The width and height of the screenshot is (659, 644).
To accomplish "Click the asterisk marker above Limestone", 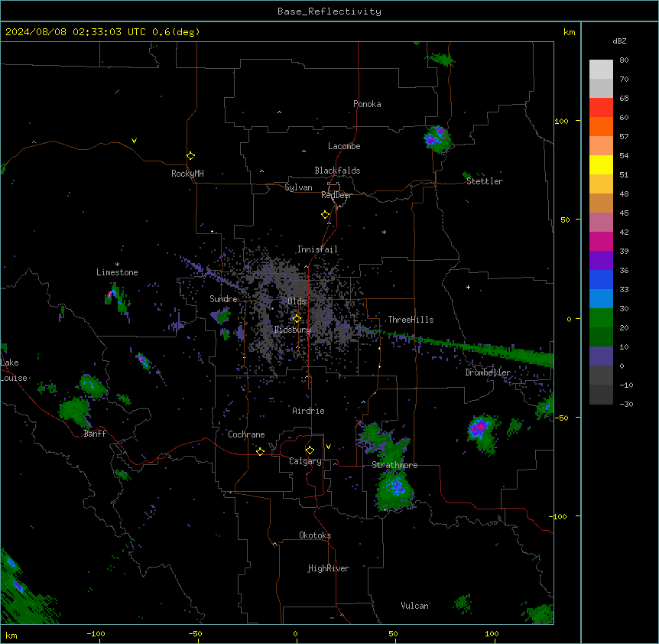I will click(x=117, y=265).
